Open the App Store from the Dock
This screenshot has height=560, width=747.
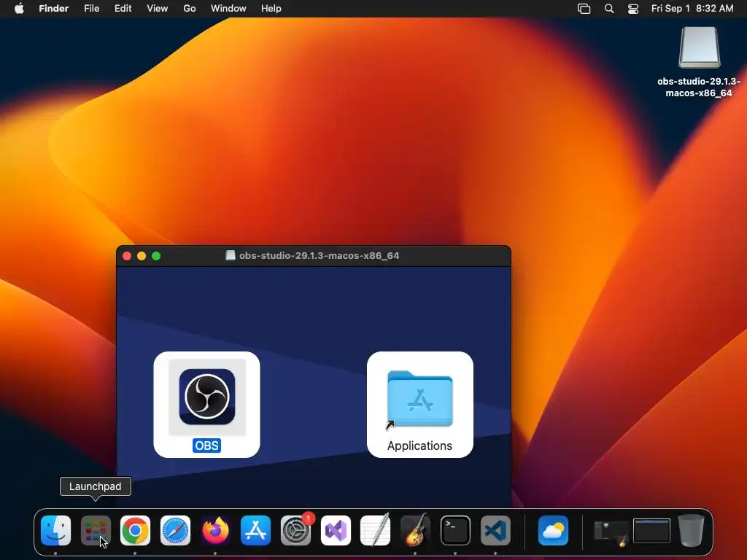(256, 531)
